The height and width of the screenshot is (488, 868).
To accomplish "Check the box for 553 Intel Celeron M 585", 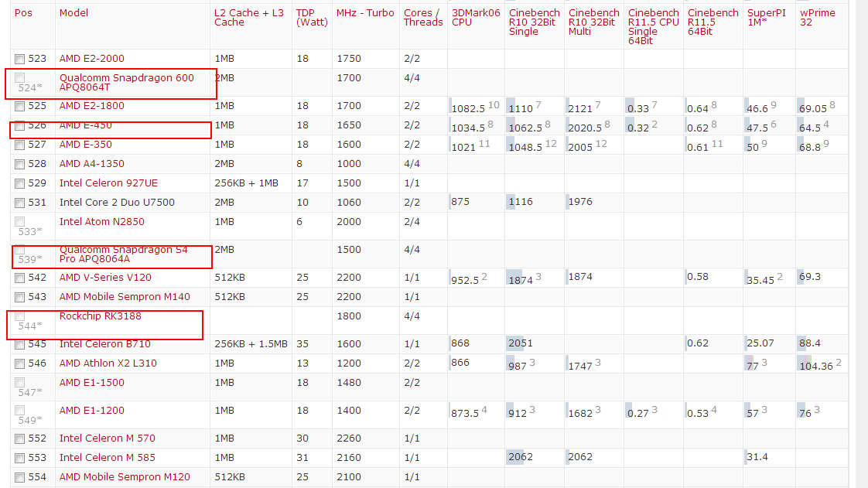I will click(20, 458).
